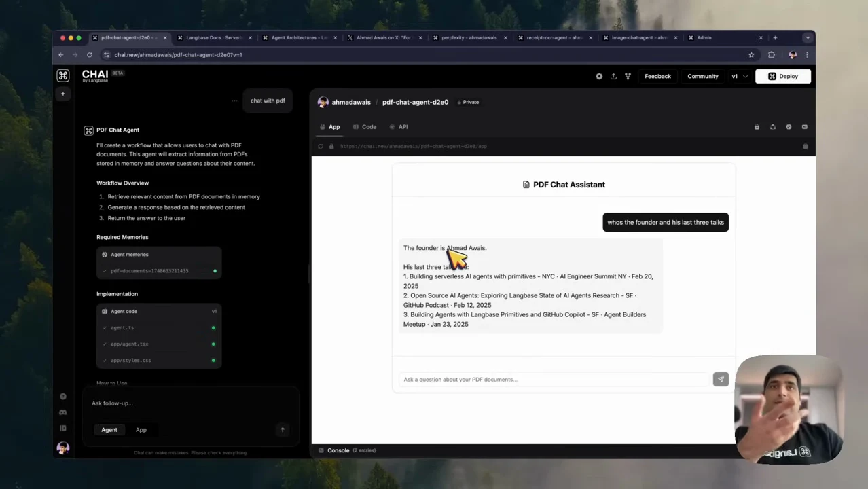
Task: Open the v1 version dropdown
Action: pos(739,76)
